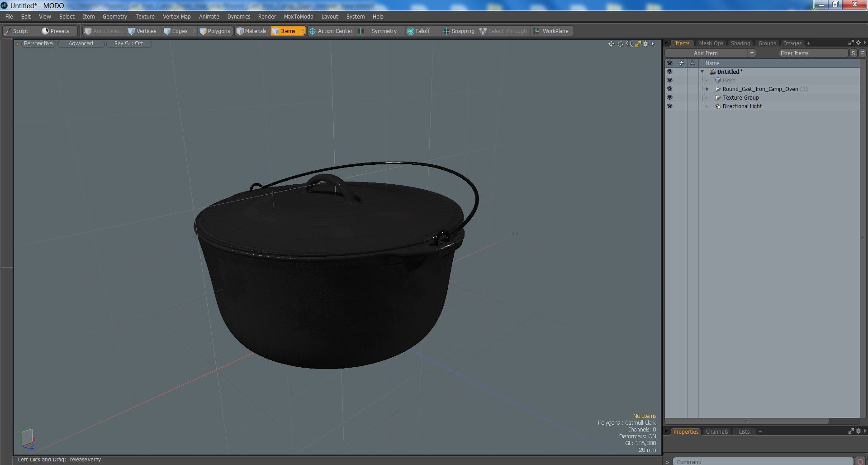
Task: Toggle the Auto Select option
Action: coord(104,31)
